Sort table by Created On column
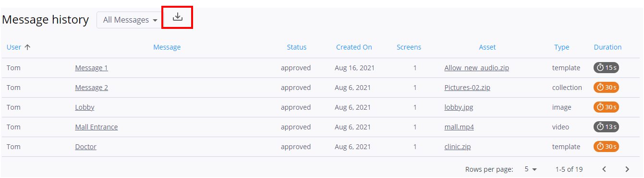Screen dimensions: 644x178 point(354,47)
